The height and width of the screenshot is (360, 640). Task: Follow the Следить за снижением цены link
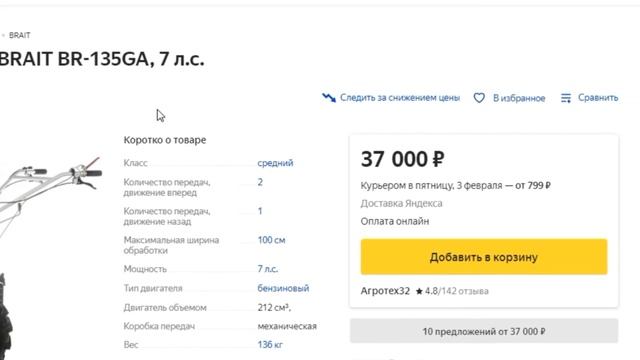click(400, 98)
